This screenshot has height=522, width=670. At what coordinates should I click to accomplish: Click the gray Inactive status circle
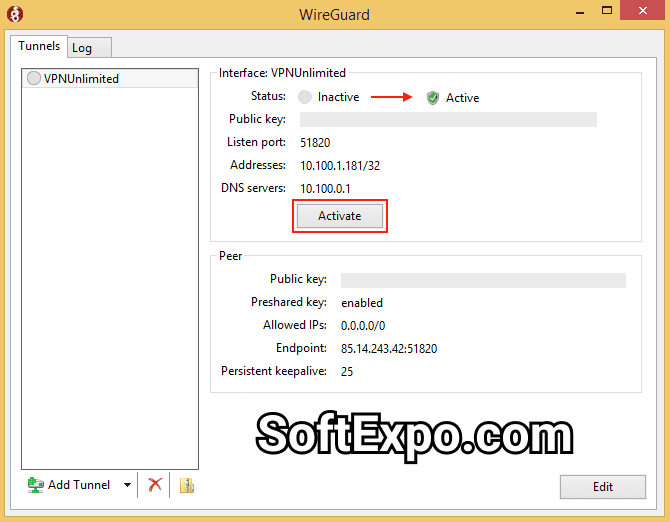305,97
